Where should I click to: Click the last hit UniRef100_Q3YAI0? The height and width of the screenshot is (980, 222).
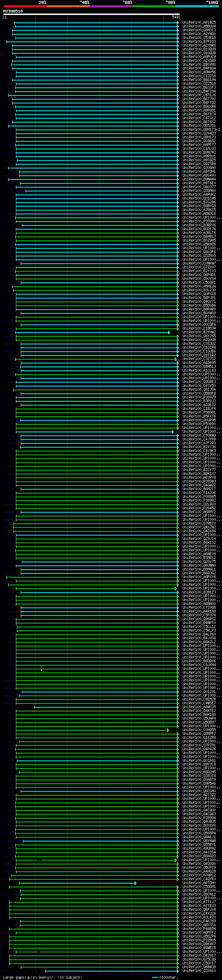tap(199, 971)
